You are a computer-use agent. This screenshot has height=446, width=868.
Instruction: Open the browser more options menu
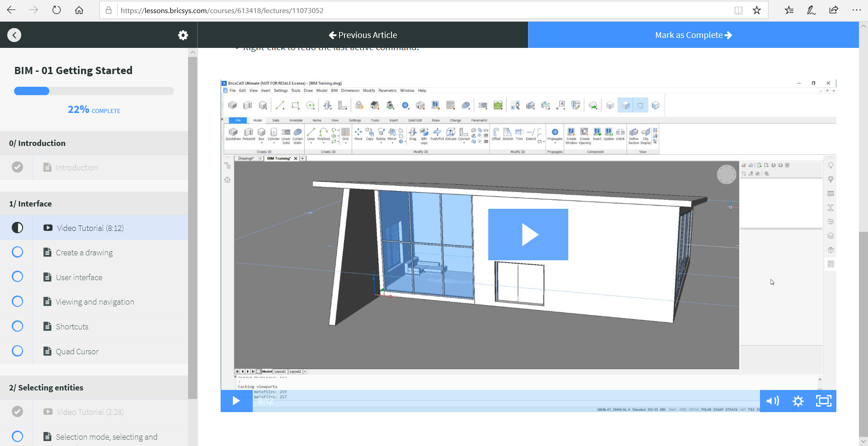[856, 10]
